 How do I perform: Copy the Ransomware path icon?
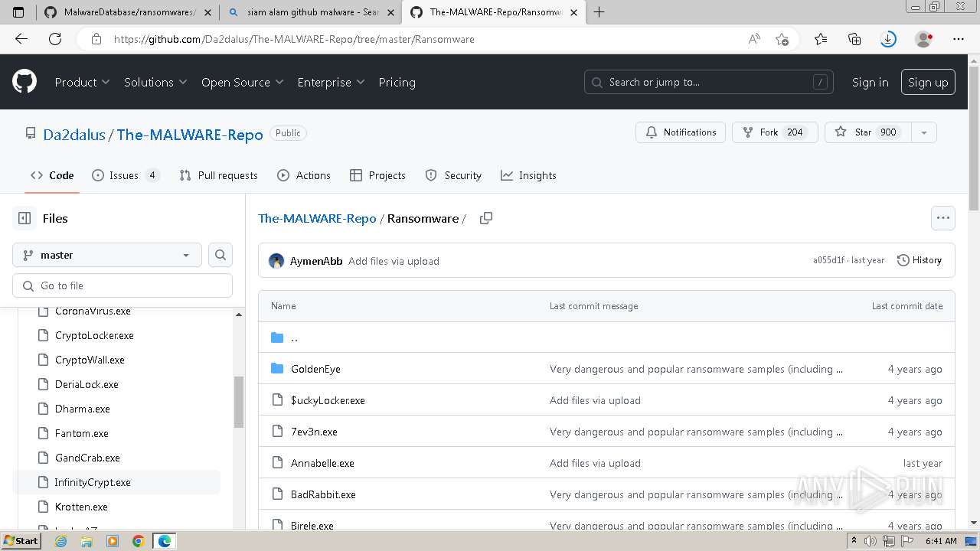tap(485, 218)
